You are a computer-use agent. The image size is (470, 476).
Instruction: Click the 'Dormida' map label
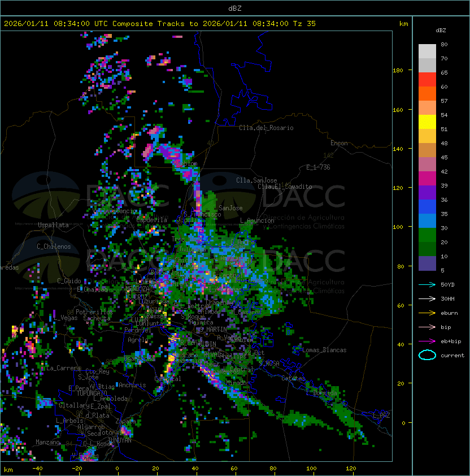pyautogui.click(x=325, y=393)
